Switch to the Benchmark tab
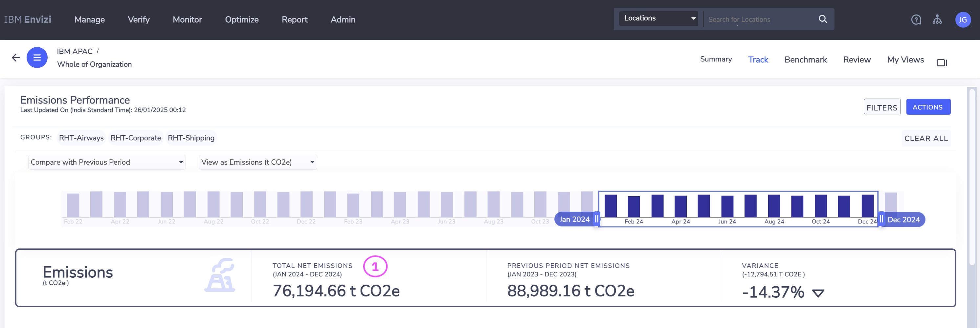 (x=805, y=60)
